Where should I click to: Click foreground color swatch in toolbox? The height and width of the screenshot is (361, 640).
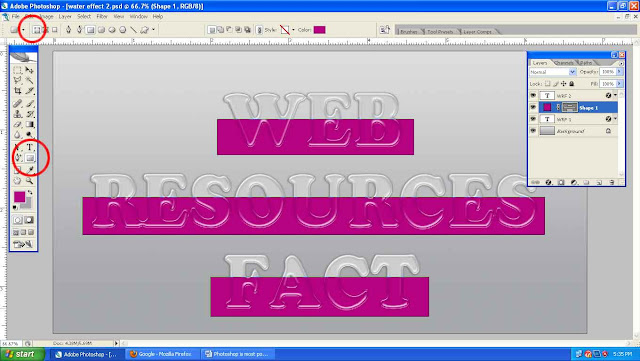tap(19, 197)
